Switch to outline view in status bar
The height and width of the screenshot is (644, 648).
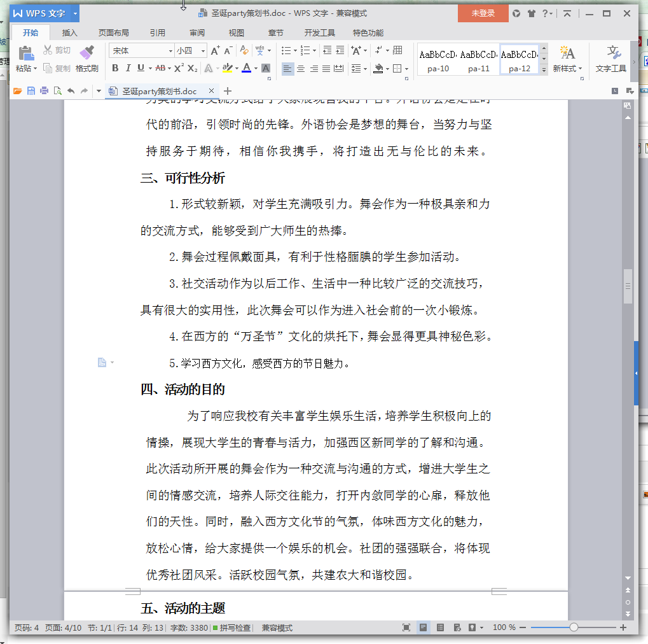point(441,627)
